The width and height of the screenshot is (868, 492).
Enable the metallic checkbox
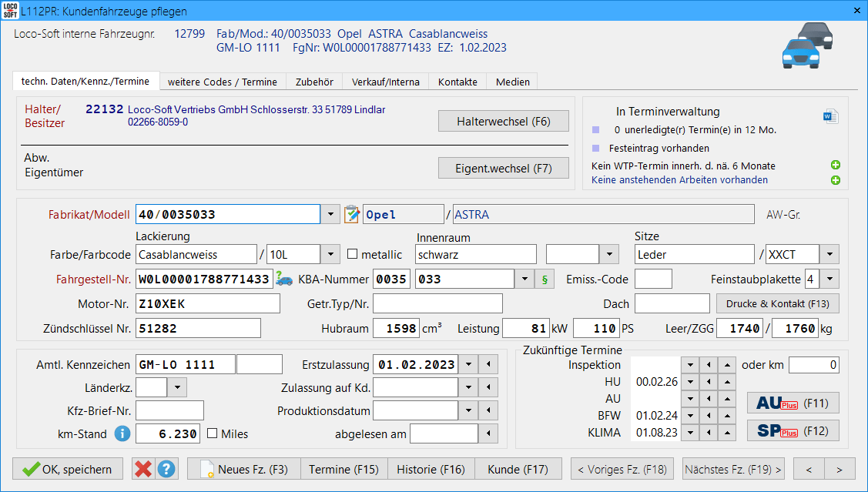(x=353, y=254)
